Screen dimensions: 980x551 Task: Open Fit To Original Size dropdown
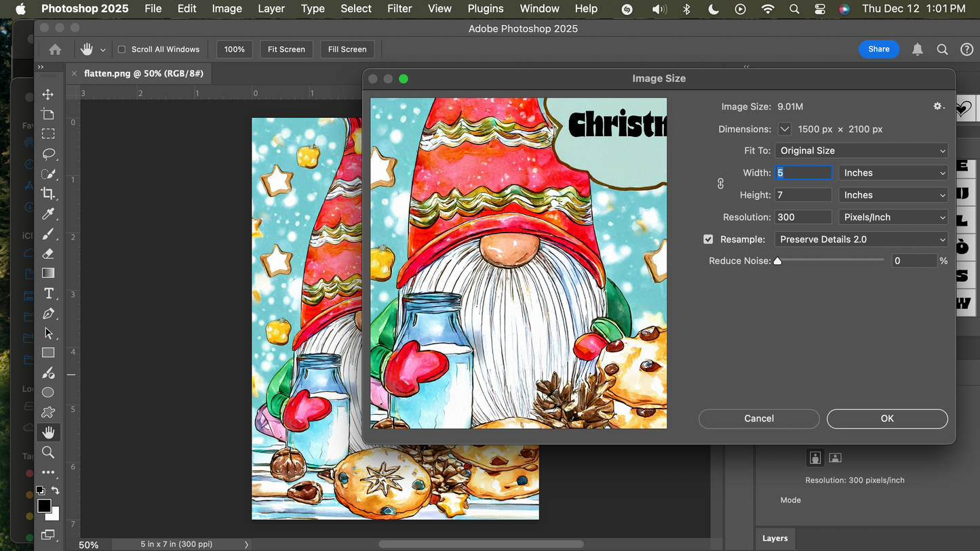point(861,150)
